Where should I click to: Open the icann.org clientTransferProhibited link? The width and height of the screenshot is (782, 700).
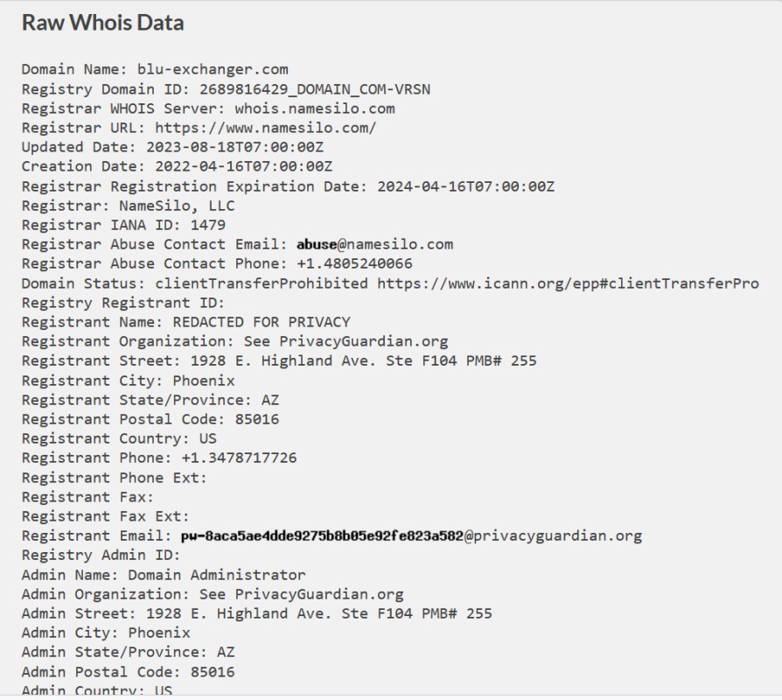click(568, 283)
